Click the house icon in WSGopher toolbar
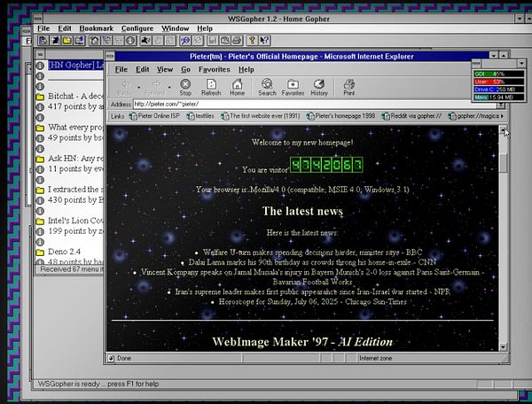532x404 pixels. [x=95, y=41]
